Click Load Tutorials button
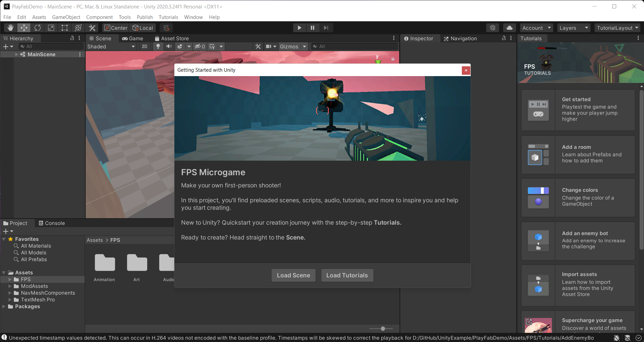This screenshot has width=644, height=342. [x=347, y=275]
